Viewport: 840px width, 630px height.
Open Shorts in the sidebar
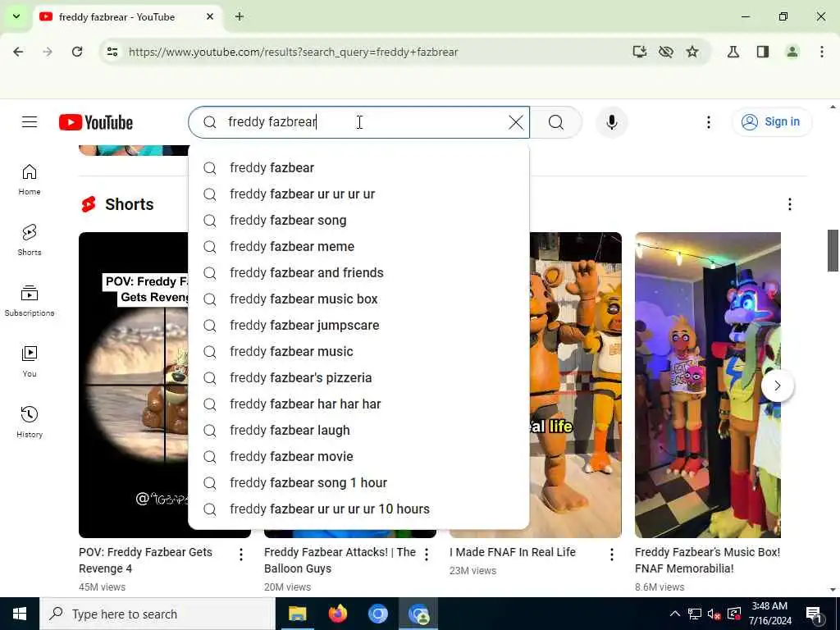[x=30, y=240]
